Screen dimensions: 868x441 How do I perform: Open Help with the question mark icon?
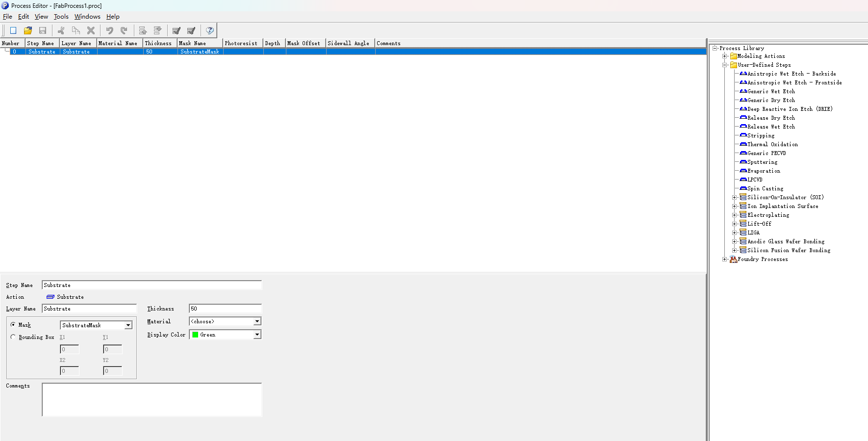coord(210,30)
